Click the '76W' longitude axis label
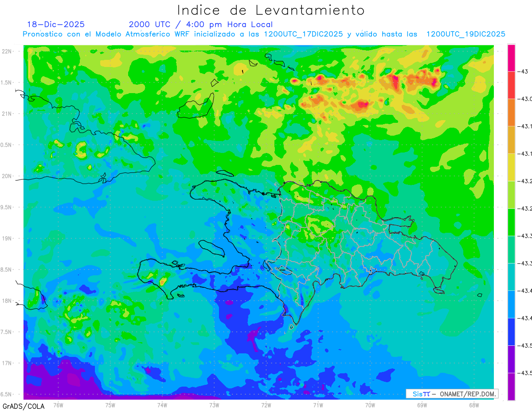The height and width of the screenshot is (411, 532). [x=58, y=405]
